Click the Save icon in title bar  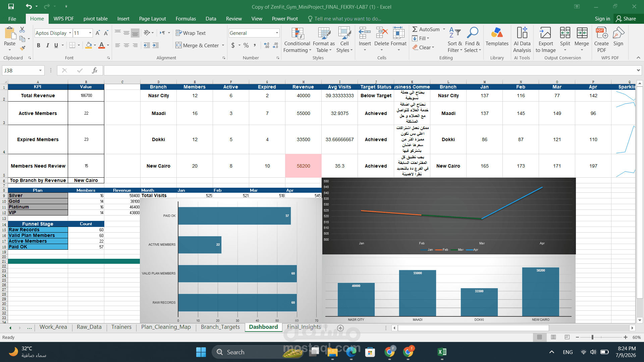pos(11,6)
